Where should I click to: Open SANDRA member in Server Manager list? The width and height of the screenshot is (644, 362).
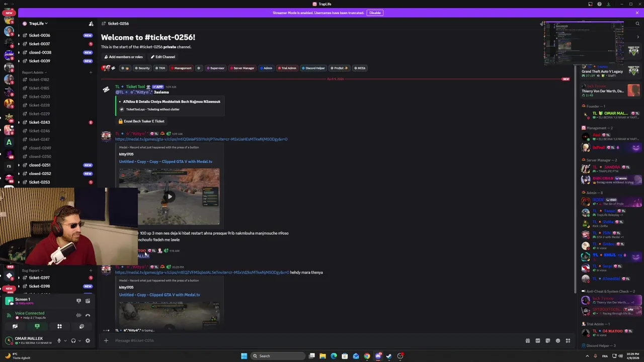tap(611, 169)
